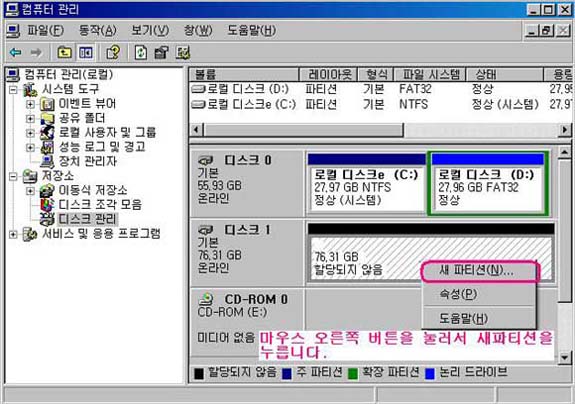This screenshot has height=404, width=575.
Task: Select the CD-ROM 0 drive icon
Action: click(206, 300)
